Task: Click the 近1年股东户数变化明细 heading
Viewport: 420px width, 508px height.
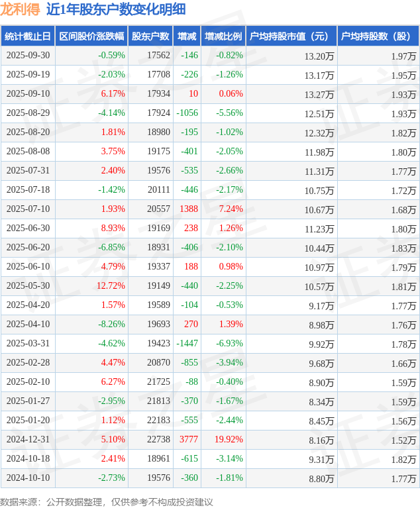Action: 116,9
